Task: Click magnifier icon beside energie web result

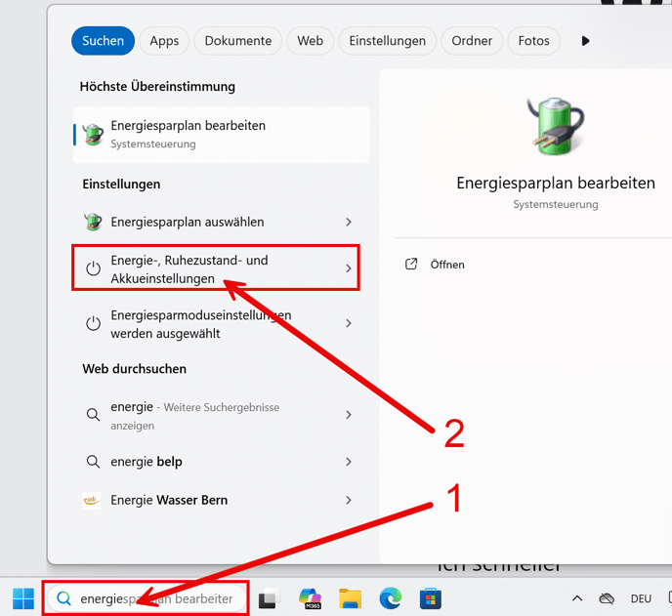Action: point(93,415)
